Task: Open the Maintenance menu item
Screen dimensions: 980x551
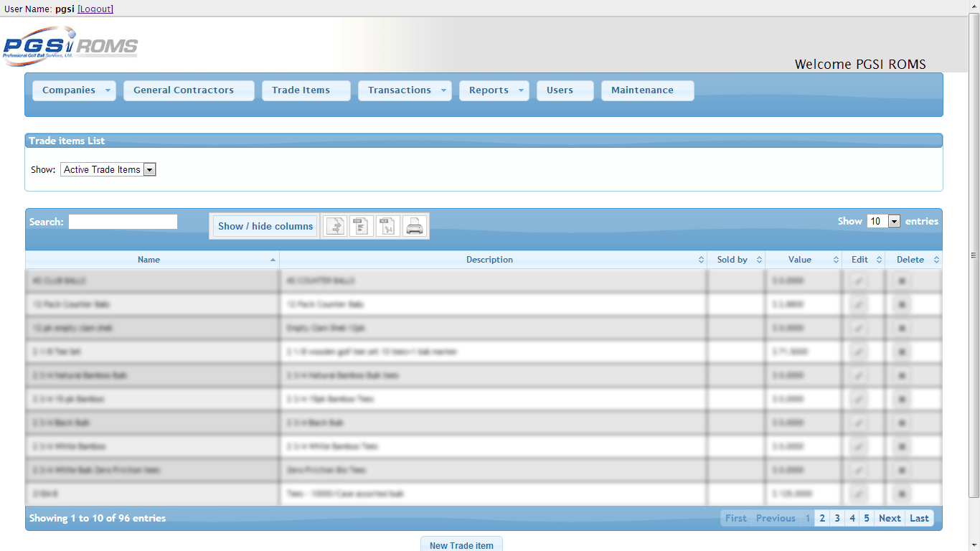Action: pos(642,90)
